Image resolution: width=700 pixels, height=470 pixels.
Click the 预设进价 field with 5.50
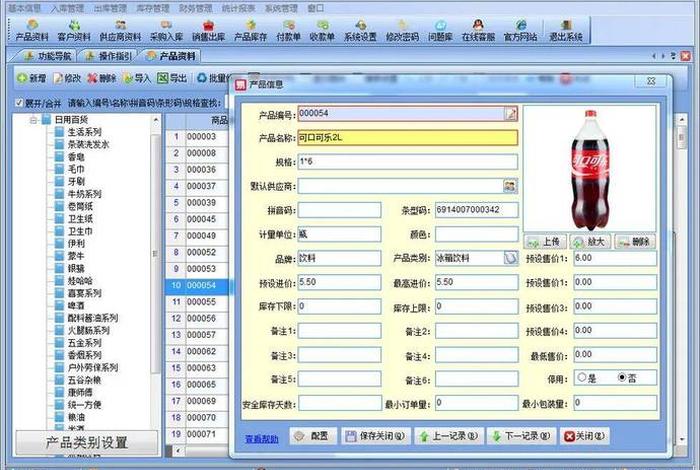coord(339,282)
